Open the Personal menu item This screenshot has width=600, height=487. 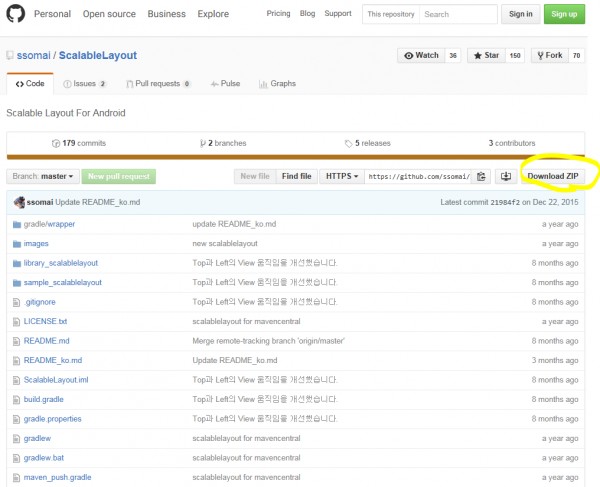(x=52, y=14)
